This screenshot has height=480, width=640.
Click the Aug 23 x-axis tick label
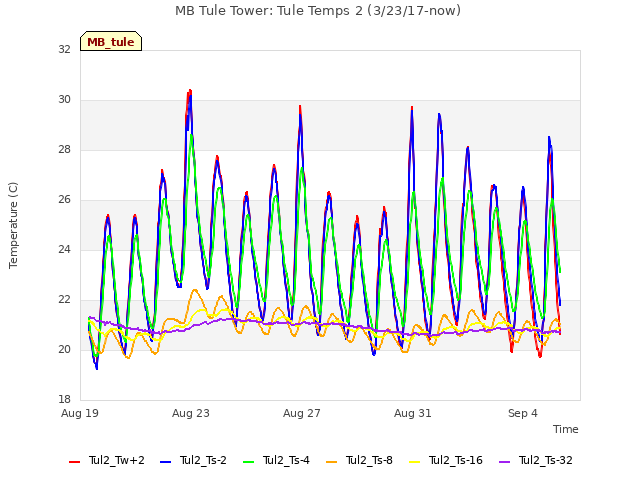coord(191,413)
